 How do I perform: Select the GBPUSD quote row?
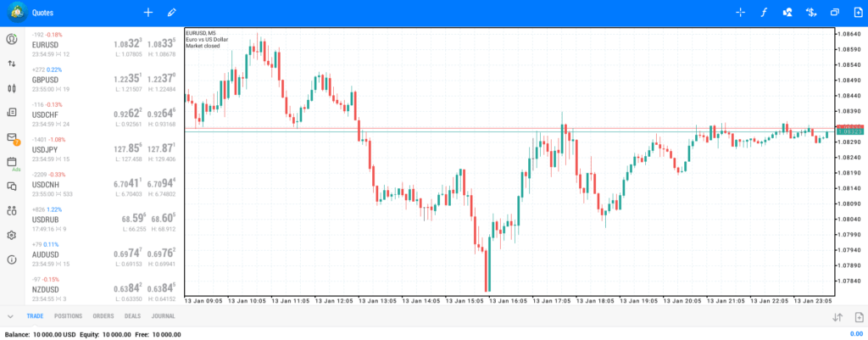click(x=103, y=79)
